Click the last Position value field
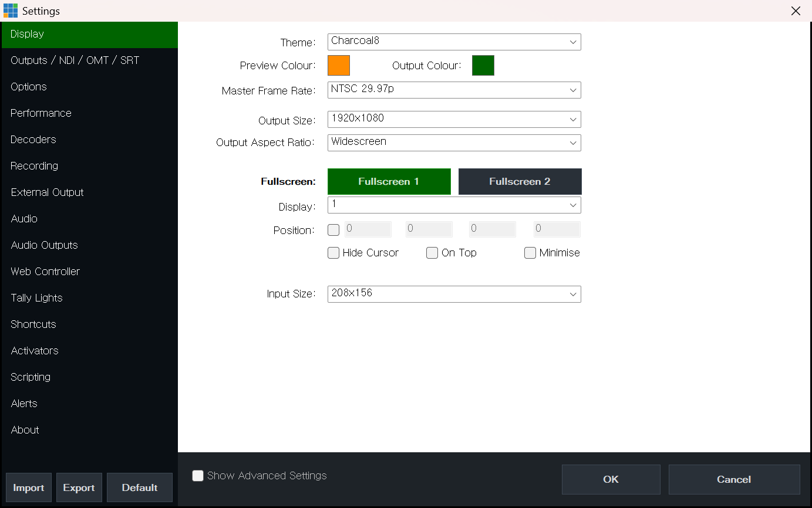Screen dimensions: 812x508 coord(557,229)
